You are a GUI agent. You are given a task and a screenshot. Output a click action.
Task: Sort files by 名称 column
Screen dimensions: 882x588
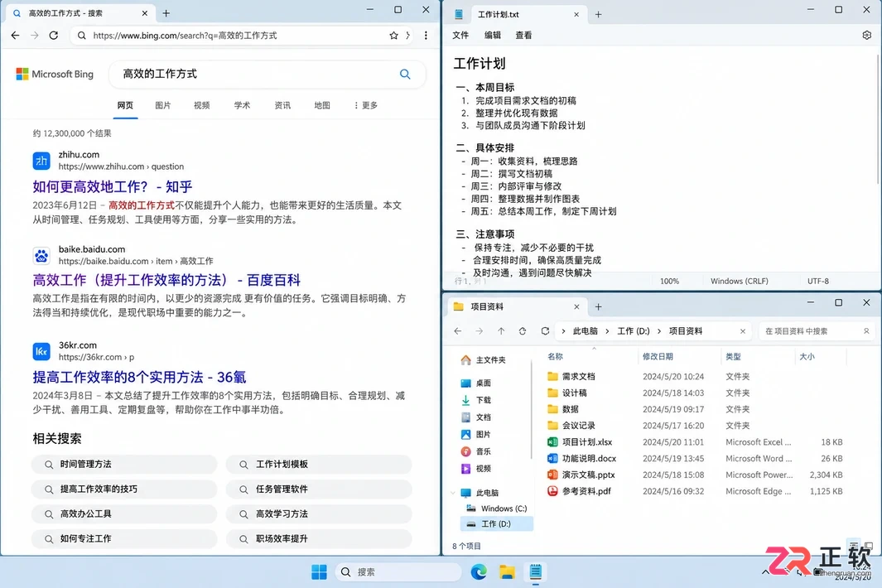click(555, 356)
